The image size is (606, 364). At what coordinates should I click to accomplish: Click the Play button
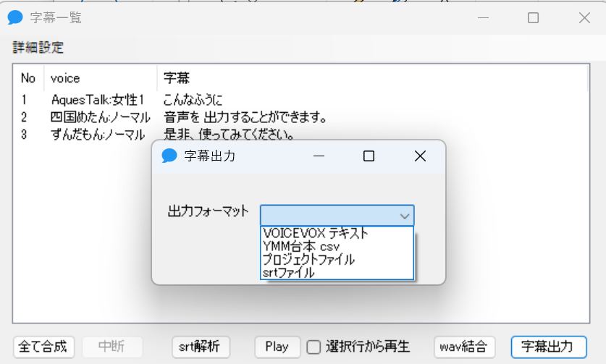click(x=277, y=347)
